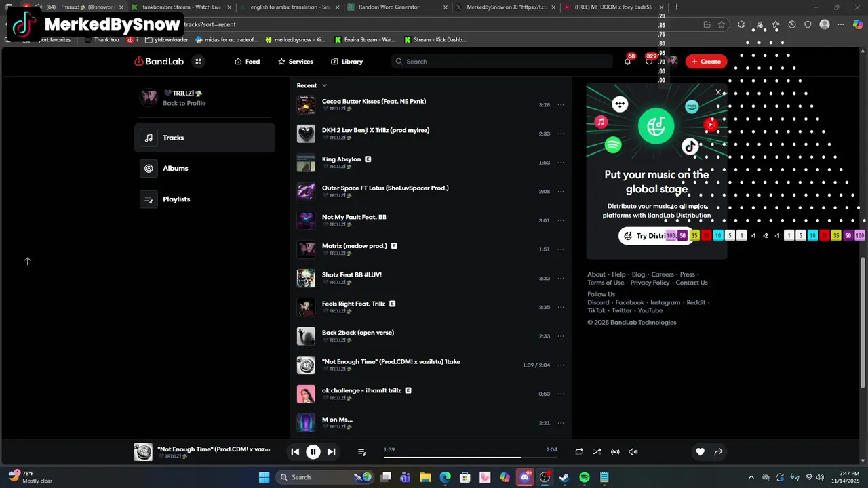868x488 pixels.
Task: Expand the Recent sort dropdown
Action: [x=312, y=85]
